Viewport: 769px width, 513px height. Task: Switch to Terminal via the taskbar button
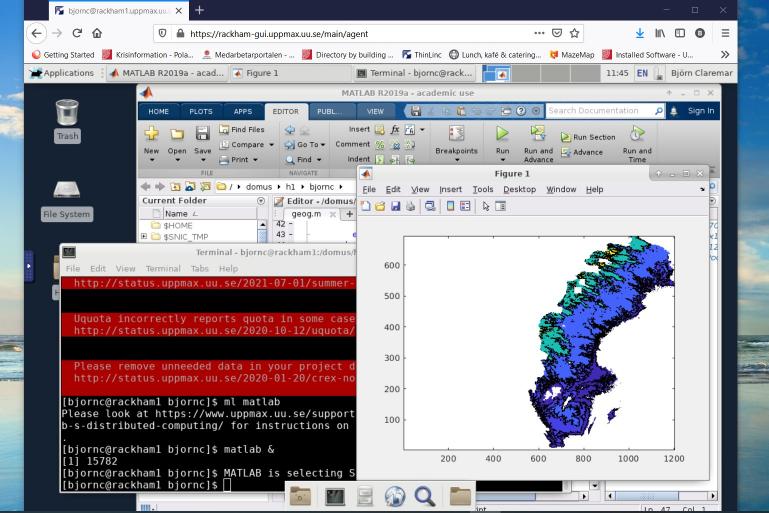(x=416, y=73)
